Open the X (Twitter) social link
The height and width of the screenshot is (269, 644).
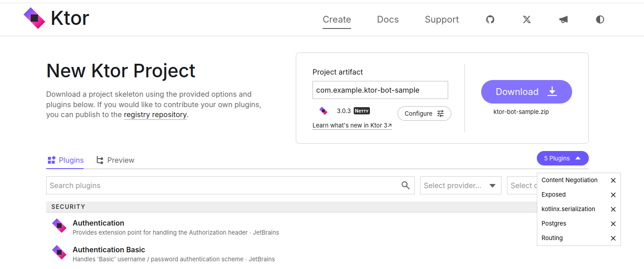tap(527, 19)
